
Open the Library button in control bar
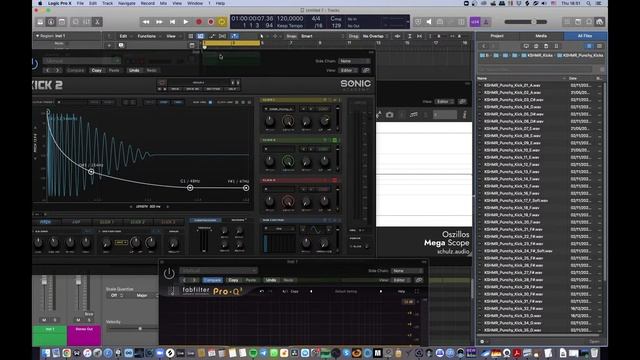tap(40, 22)
